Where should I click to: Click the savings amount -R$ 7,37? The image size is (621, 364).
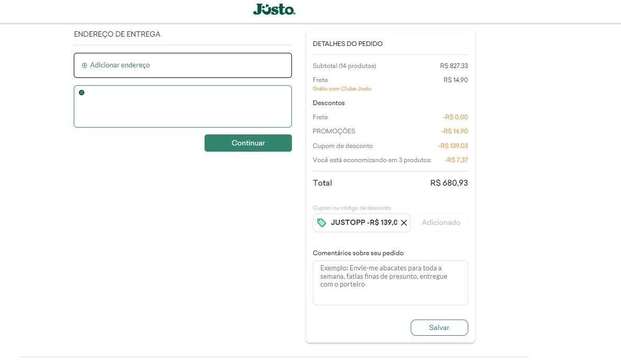click(x=456, y=160)
